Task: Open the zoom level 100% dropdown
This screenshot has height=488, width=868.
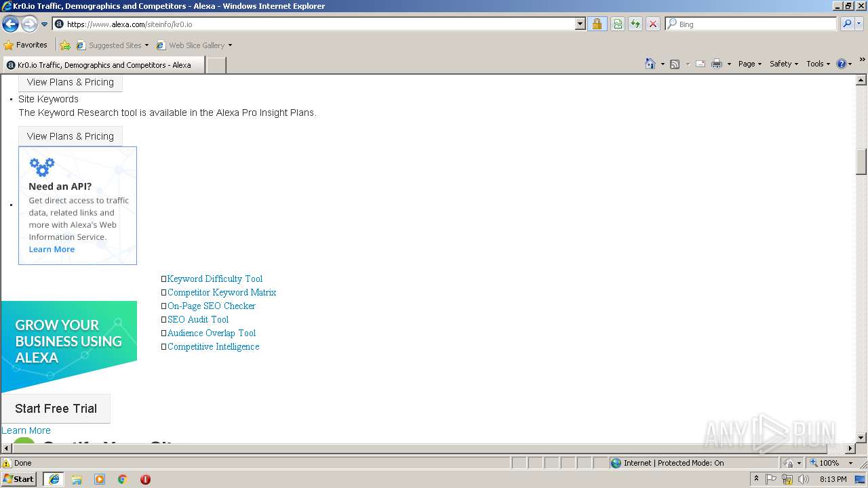Action: click(850, 463)
